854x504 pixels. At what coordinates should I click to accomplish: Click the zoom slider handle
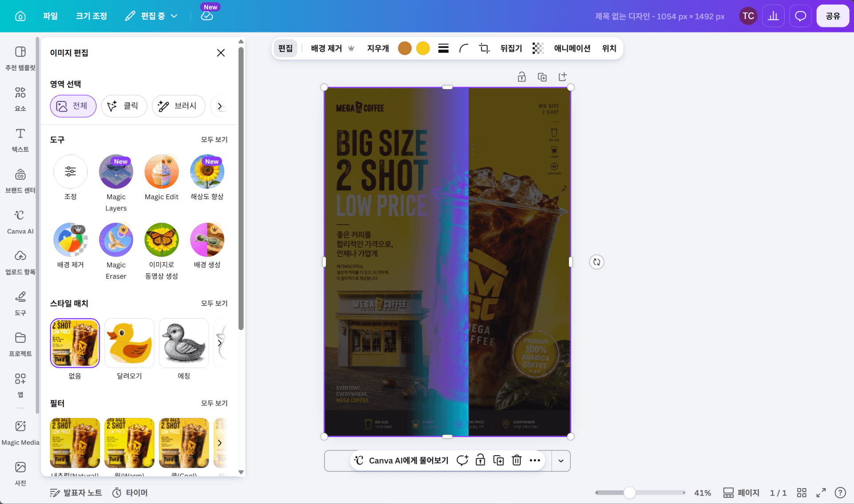click(x=629, y=492)
